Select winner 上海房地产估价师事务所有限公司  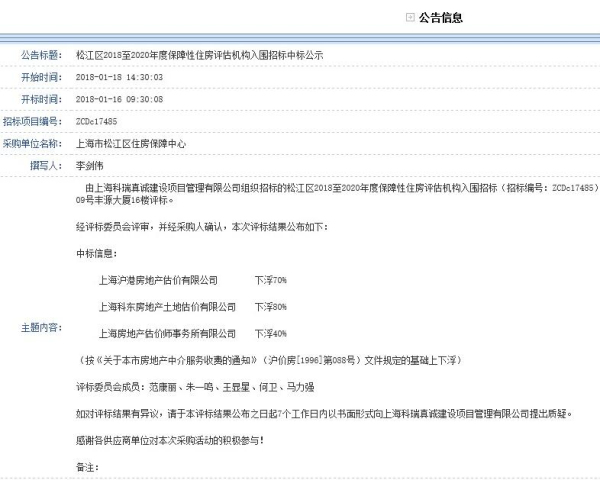[167, 334]
